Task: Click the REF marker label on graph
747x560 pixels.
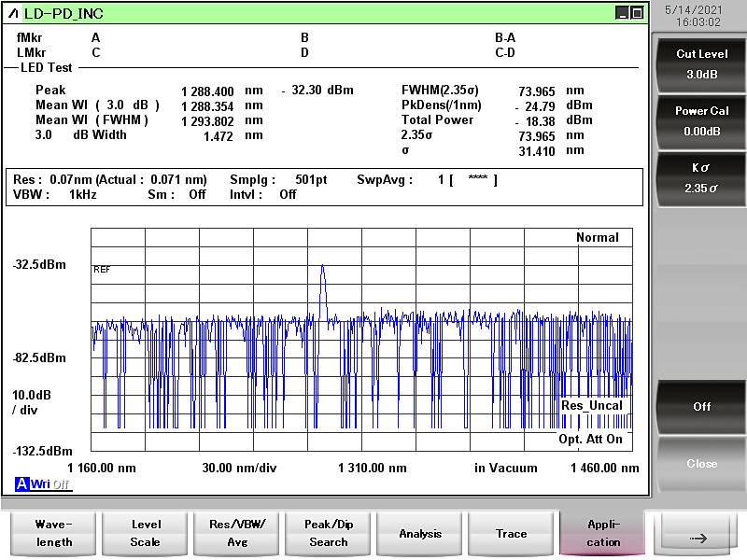Action: pos(102,269)
